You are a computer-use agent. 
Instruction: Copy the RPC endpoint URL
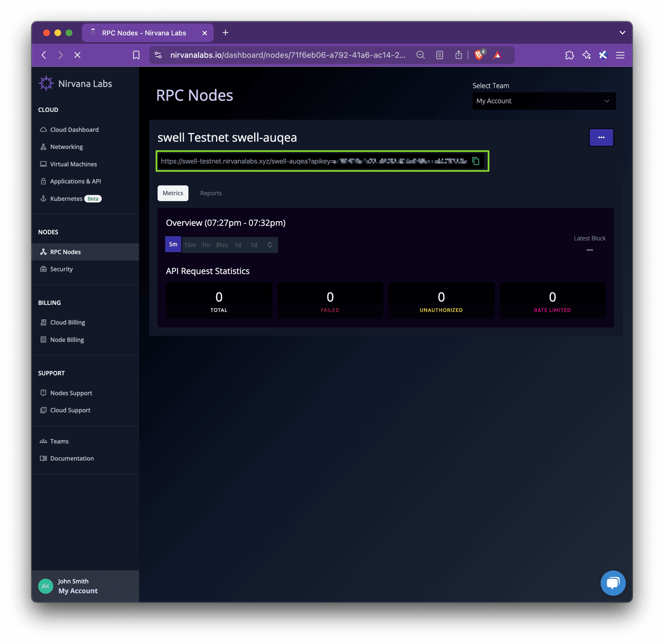476,161
